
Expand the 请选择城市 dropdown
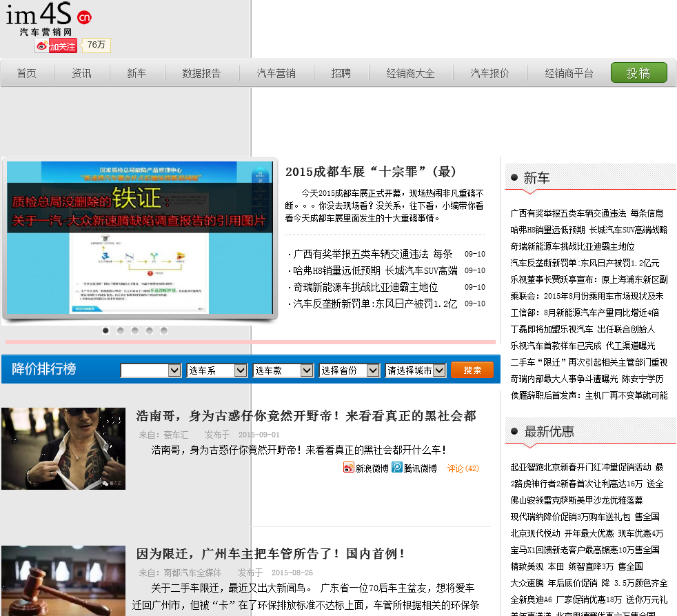415,370
